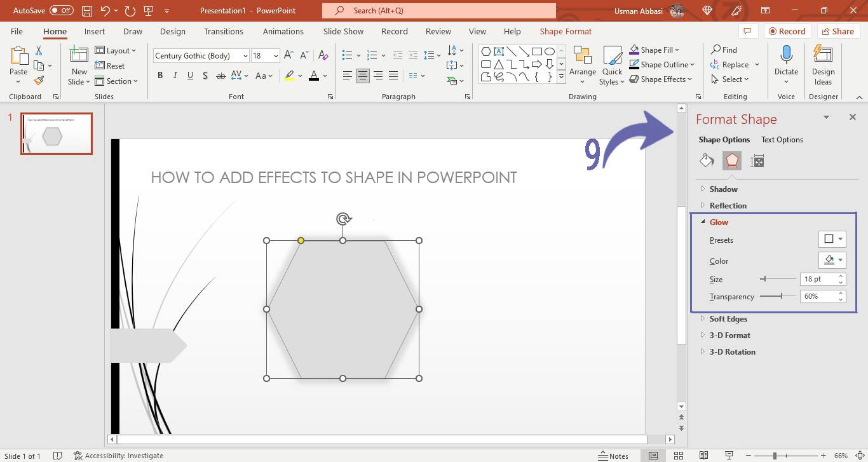The image size is (868, 462).
Task: Switch to the Animations tab
Action: click(283, 31)
